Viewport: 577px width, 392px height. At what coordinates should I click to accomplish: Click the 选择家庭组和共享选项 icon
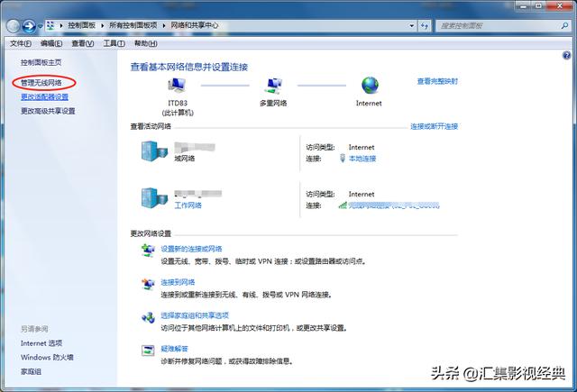[148, 317]
